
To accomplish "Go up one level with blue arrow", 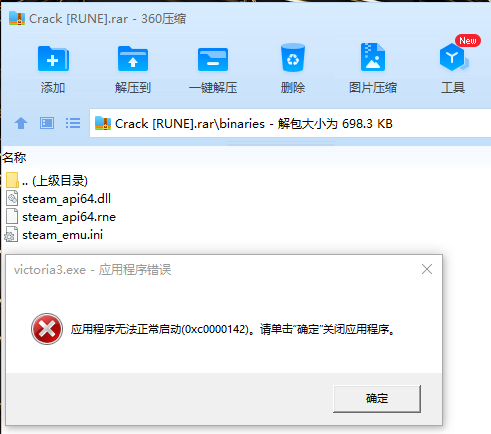I will [x=21, y=123].
